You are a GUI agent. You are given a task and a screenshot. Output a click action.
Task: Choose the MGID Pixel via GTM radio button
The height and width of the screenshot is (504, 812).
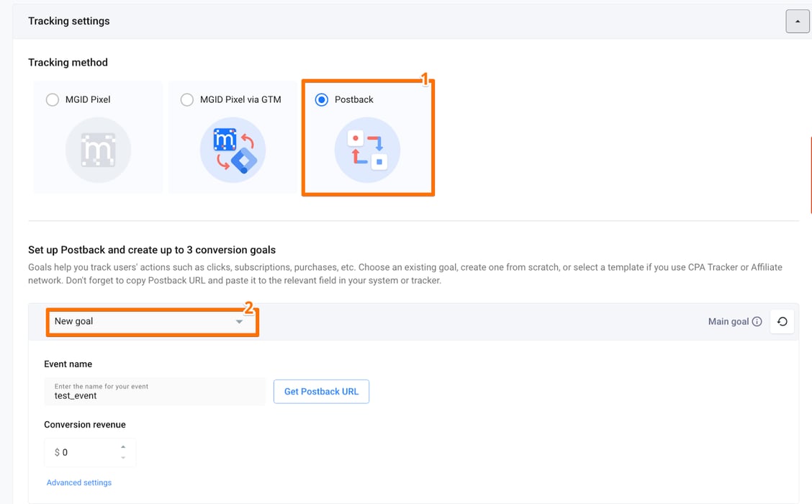(x=187, y=99)
